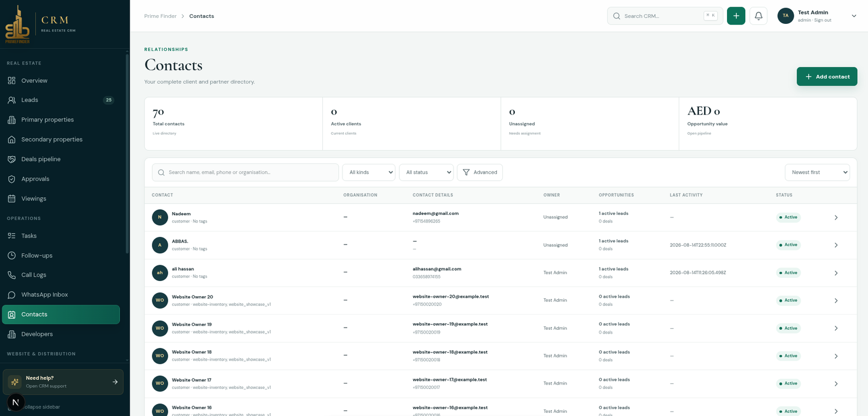Screen dimensions: 868x416
Task: Click the Secondary properties house icon
Action: (11, 139)
